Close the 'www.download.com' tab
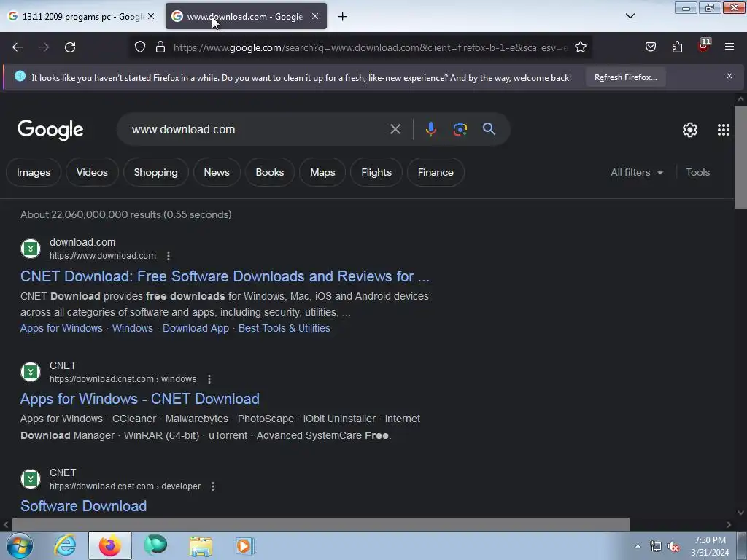747x560 pixels. [x=315, y=16]
